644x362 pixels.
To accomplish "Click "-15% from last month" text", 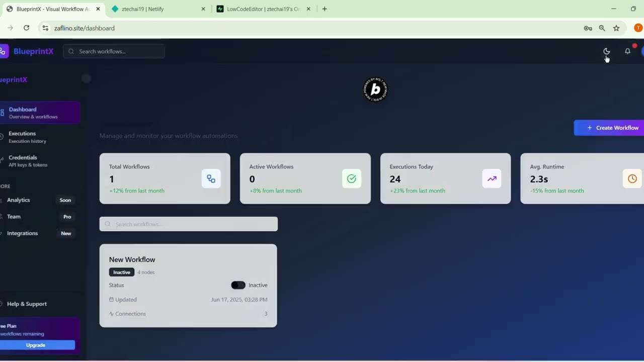I will coord(557,191).
